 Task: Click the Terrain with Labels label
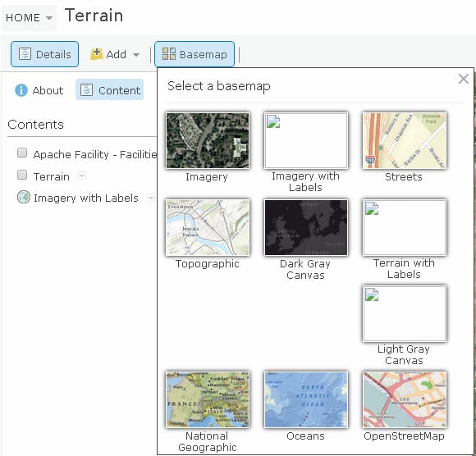point(404,268)
